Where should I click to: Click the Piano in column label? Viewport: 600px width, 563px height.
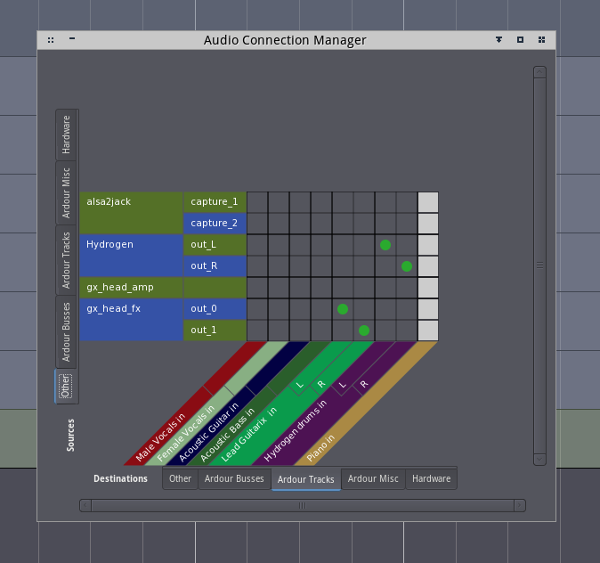click(321, 448)
